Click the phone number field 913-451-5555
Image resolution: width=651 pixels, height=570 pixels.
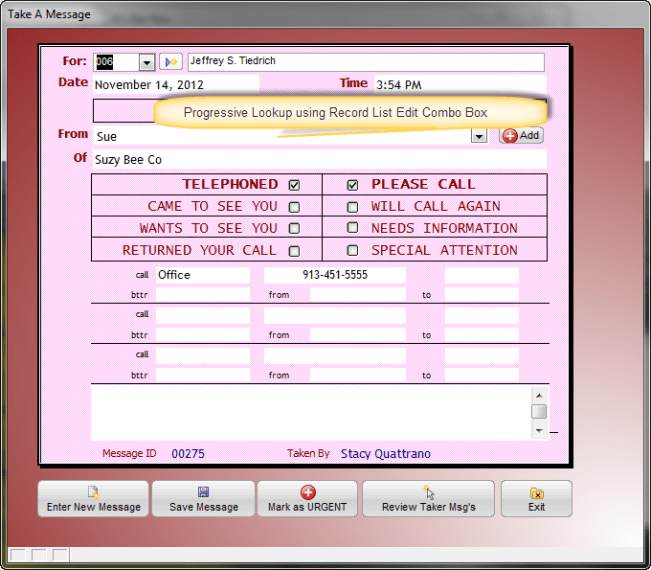point(334,275)
